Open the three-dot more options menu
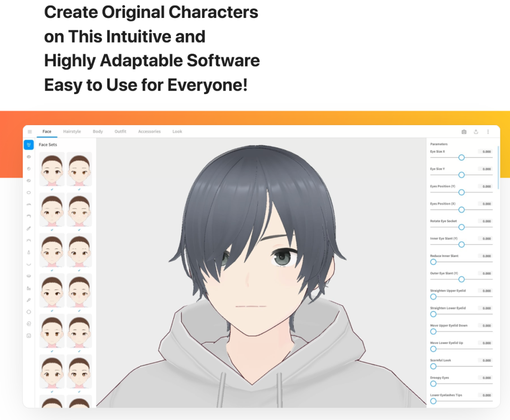 (488, 132)
